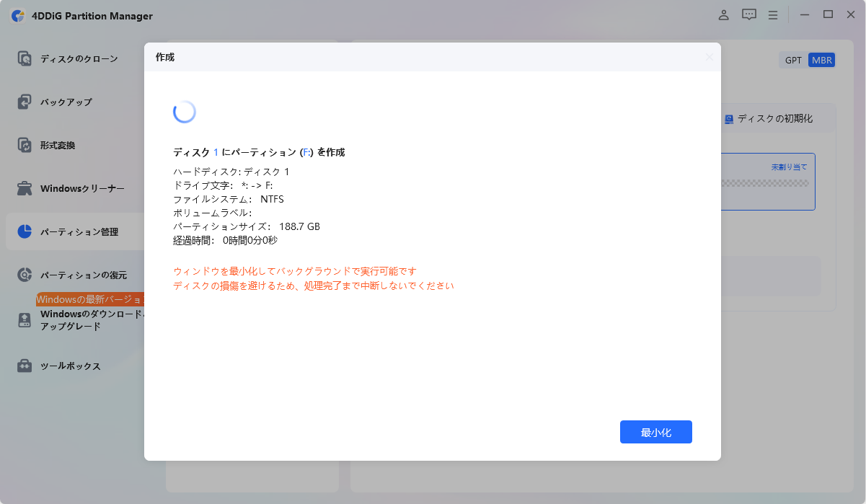Click the ディスクの損傷 warning text
Viewport: 866px width, 504px height.
pyautogui.click(x=314, y=286)
